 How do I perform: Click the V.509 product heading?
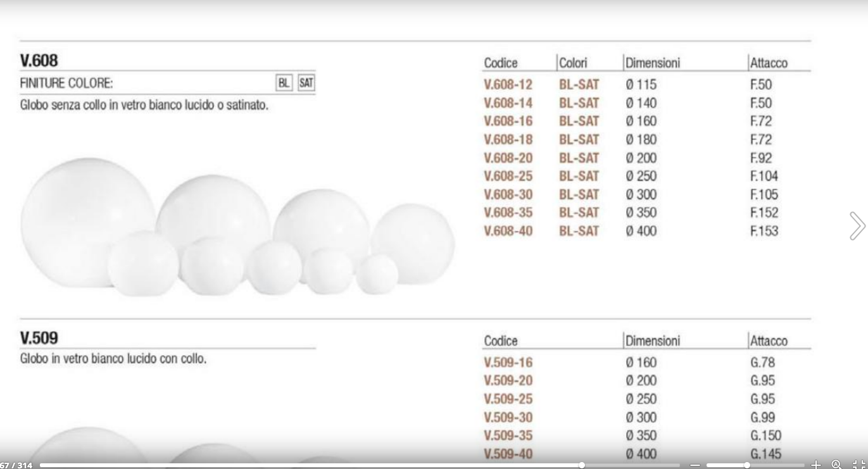tap(39, 339)
